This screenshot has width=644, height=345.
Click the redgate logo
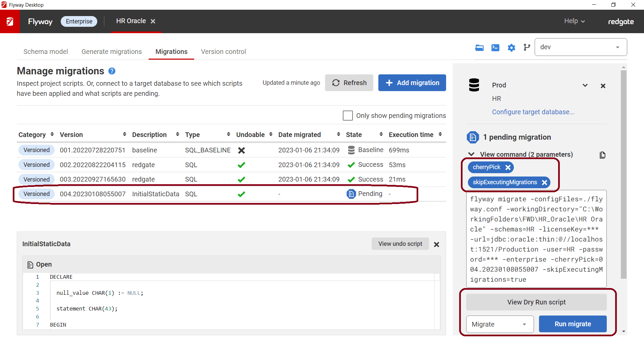tap(621, 21)
